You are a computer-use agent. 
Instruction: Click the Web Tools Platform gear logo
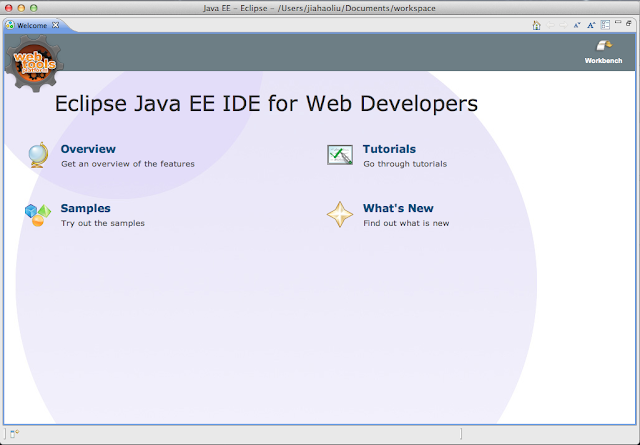pyautogui.click(x=34, y=63)
